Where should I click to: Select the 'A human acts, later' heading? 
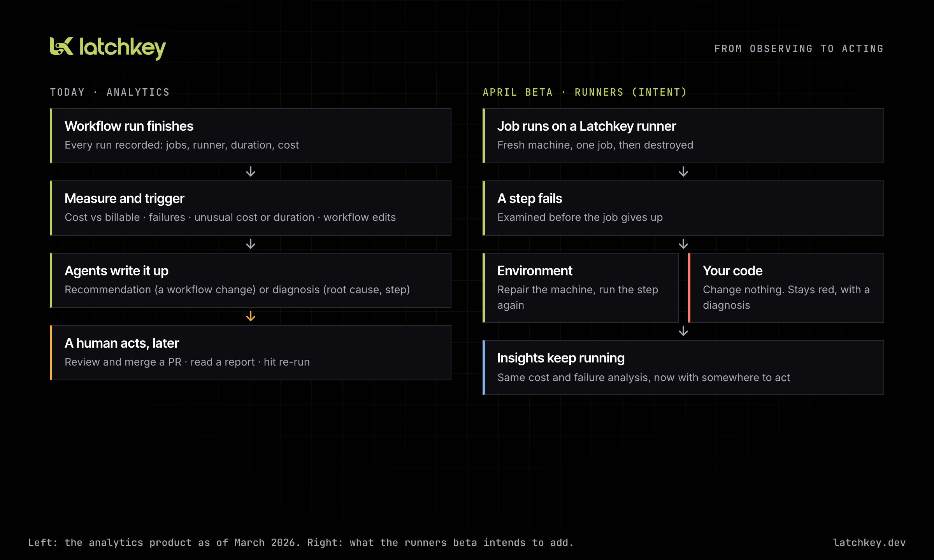(122, 343)
